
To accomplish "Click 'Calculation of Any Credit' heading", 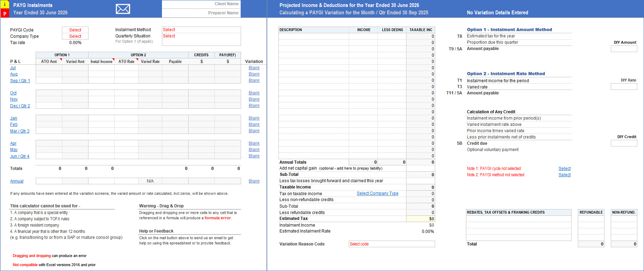I will 491,112.
